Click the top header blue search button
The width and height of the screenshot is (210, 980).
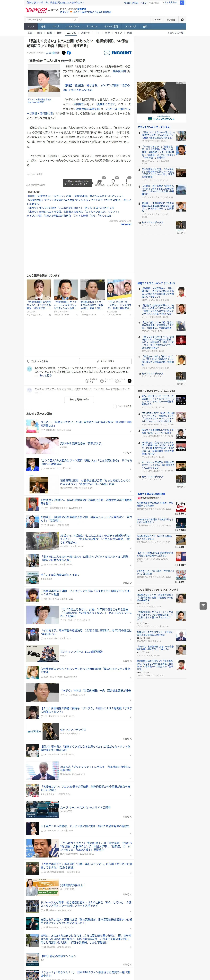click(182, 3)
